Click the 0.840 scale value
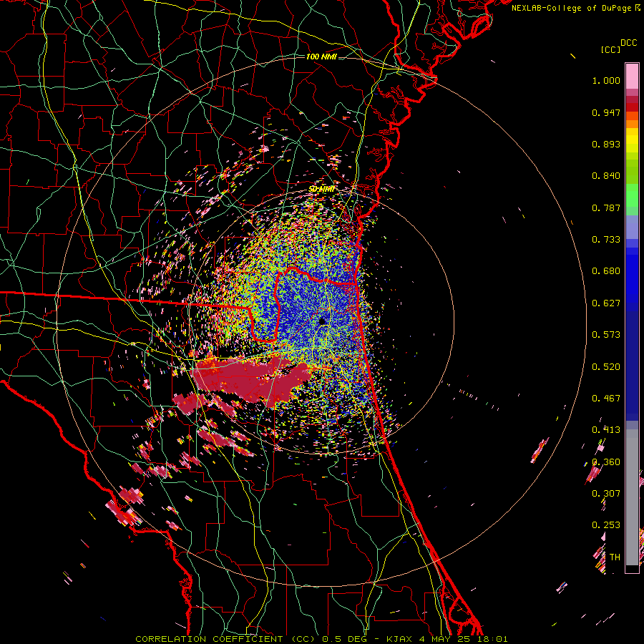644x644 pixels. pyautogui.click(x=606, y=176)
